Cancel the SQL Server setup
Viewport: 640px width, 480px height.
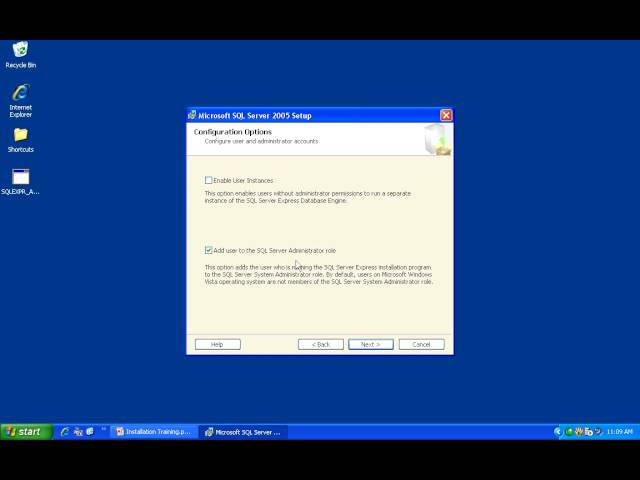coord(422,344)
